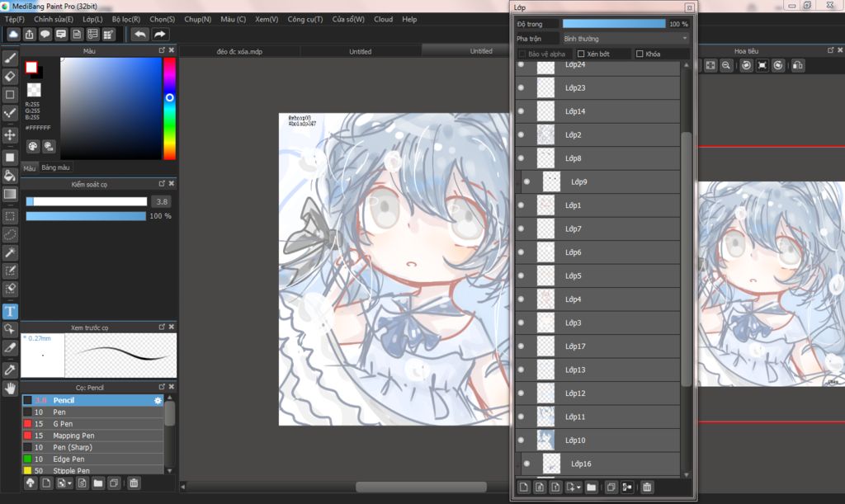Select layer Lớp5
The image size is (845, 504).
point(597,276)
